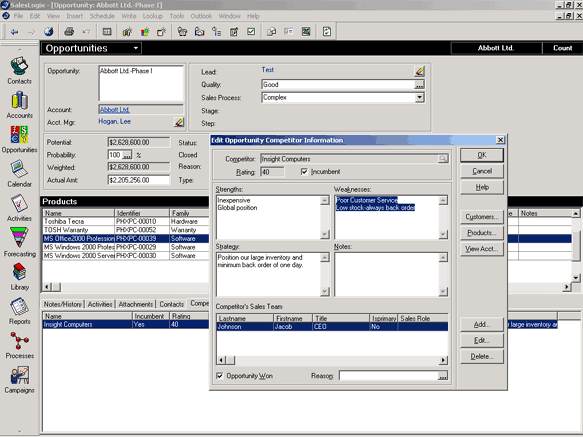Open the Quality ellipsis picker

[x=419, y=85]
